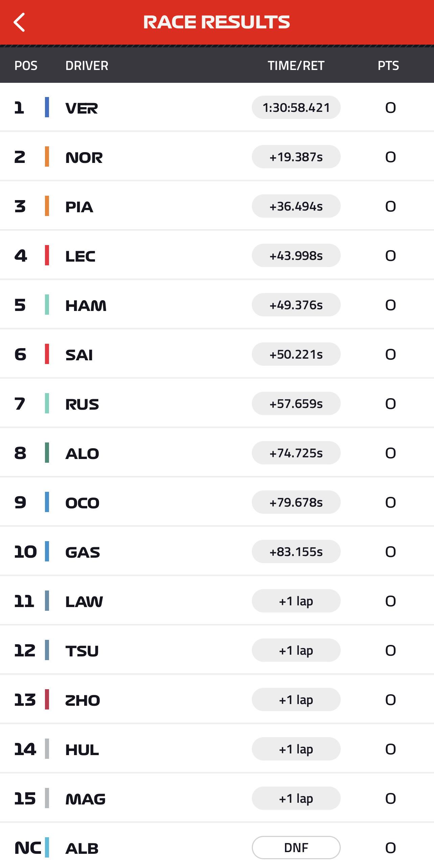Open NOR driver result
This screenshot has height=868, width=434.
click(84, 157)
